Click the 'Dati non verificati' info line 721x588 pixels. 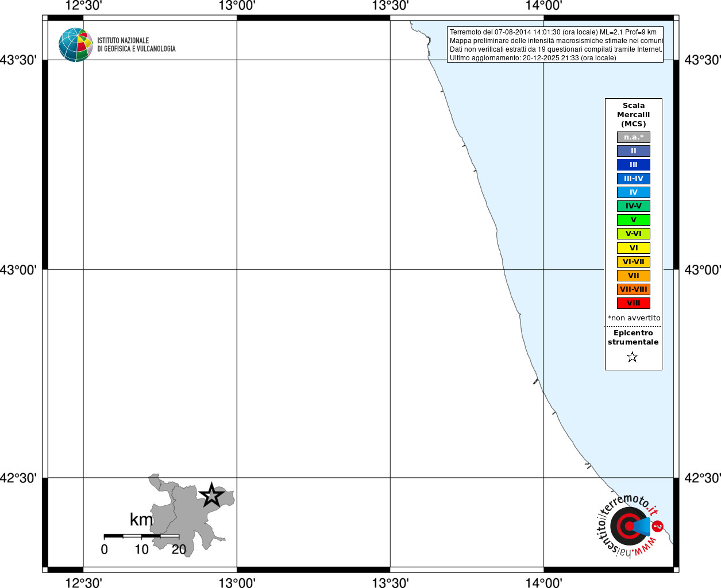(x=556, y=49)
